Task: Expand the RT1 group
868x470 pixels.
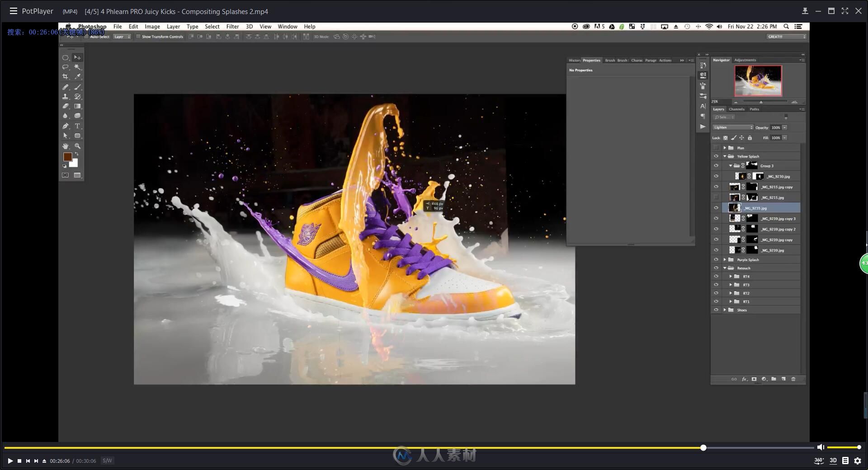Action: tap(731, 301)
